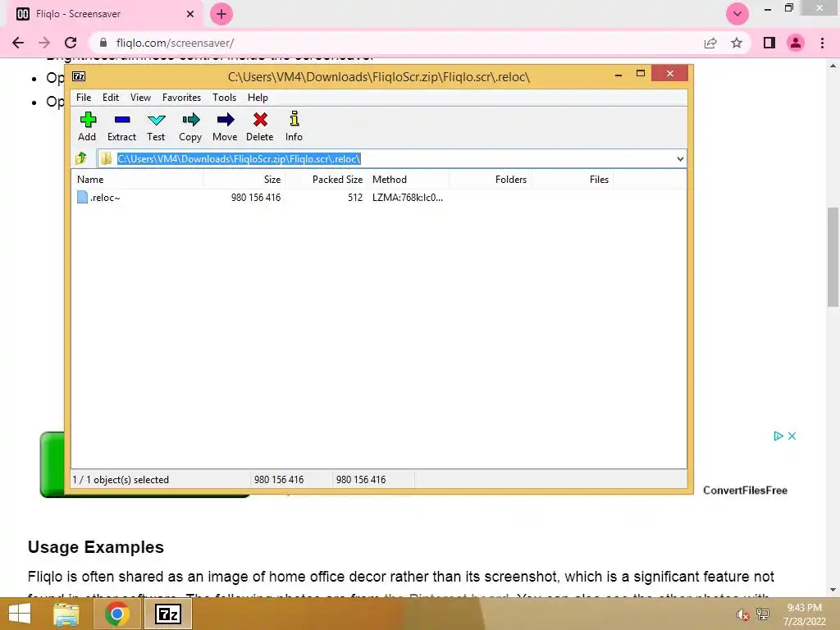Open the Edit menu
Viewport: 840px width, 630px height.
coord(111,98)
